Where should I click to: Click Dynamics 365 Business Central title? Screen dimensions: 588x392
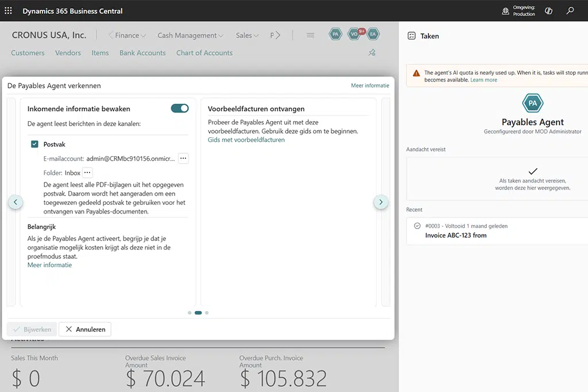click(72, 11)
